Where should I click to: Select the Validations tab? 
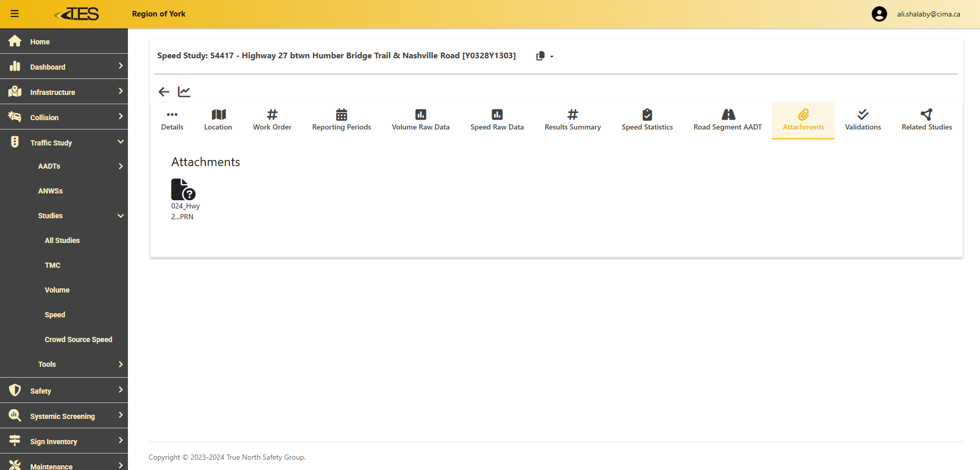point(862,120)
